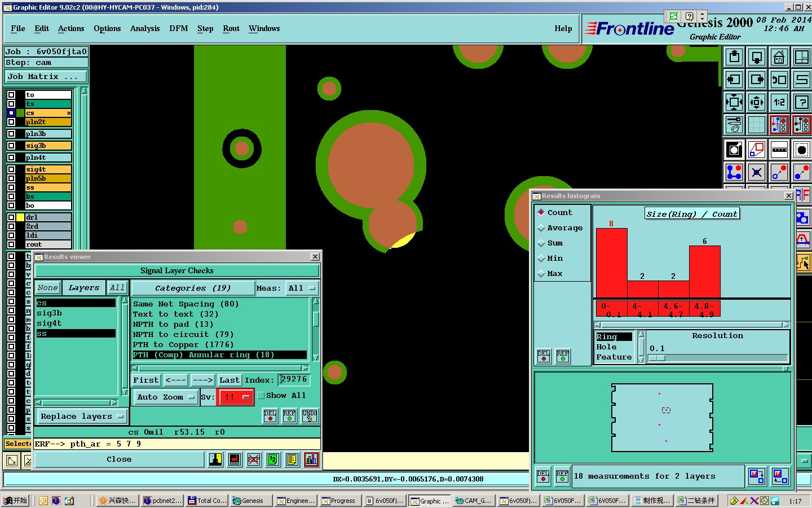Click the Resolution slider handle
The height and width of the screenshot is (508, 812).
click(x=657, y=358)
